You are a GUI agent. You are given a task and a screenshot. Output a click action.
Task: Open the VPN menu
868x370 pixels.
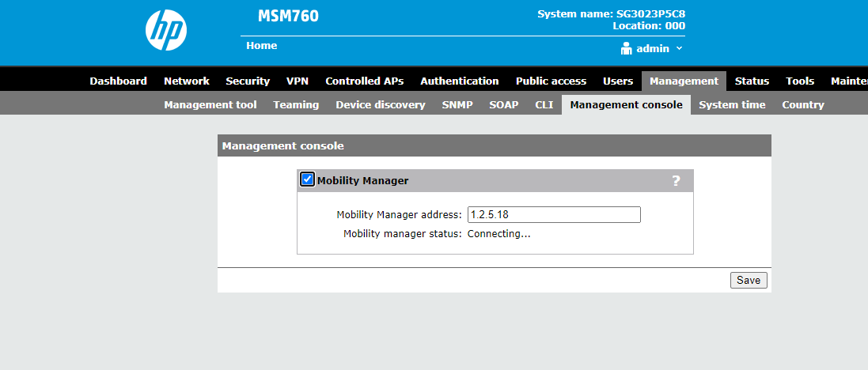[298, 81]
